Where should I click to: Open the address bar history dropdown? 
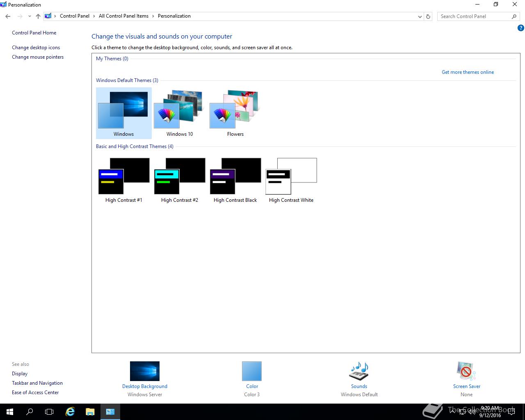click(x=420, y=16)
